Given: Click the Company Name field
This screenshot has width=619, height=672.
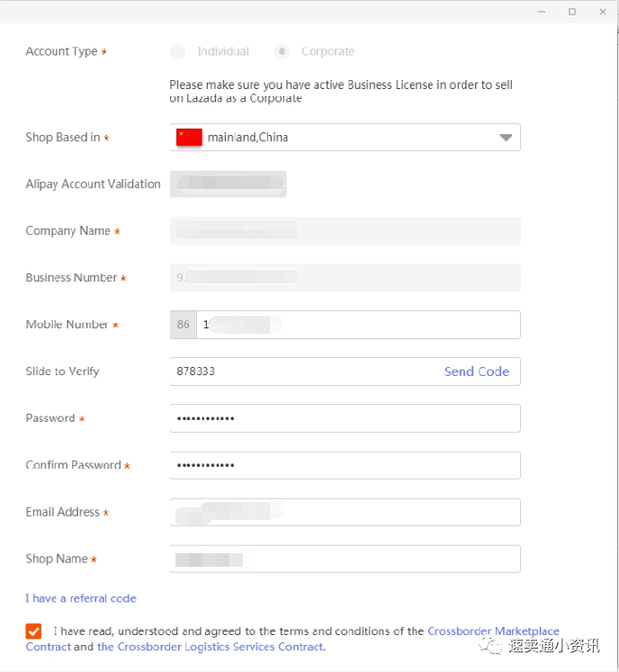Looking at the screenshot, I should (345, 230).
